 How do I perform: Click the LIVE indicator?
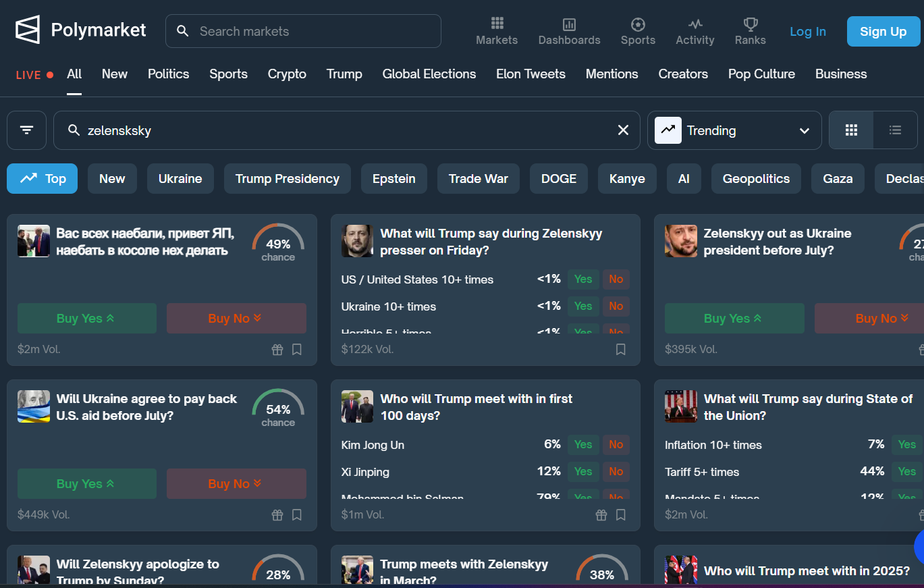(34, 75)
